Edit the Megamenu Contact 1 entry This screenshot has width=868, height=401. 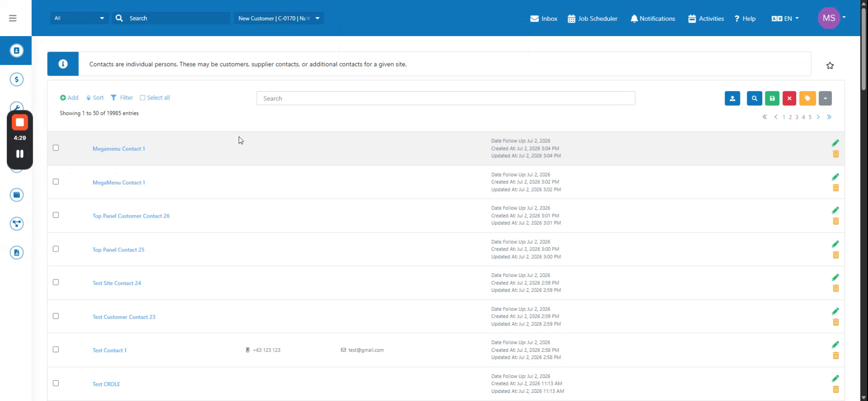pos(835,143)
